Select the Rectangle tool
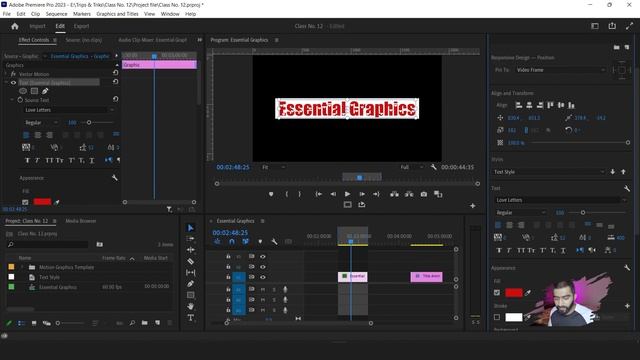Screen dimensions: 640x360 [x=191, y=295]
